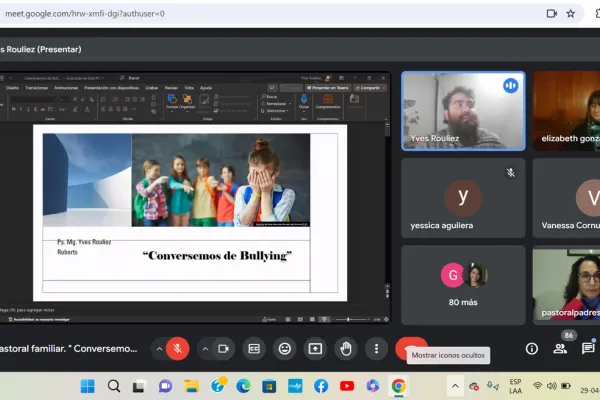Viewport: 600px width, 400px height.
Task: Open the Meeting details info icon
Action: click(532, 349)
